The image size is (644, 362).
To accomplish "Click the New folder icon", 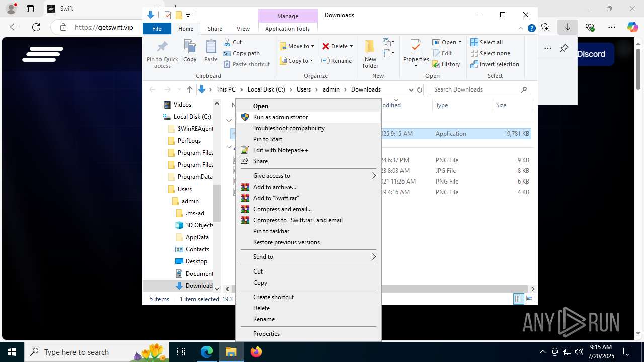I will 370,54.
